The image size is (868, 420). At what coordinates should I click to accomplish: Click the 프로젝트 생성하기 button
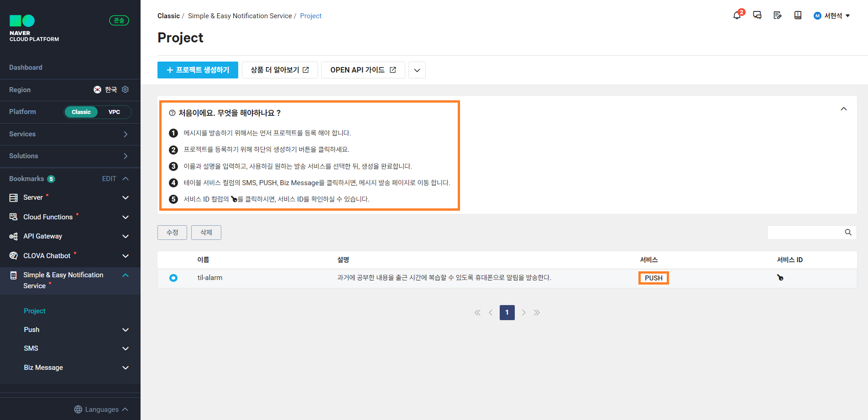coord(198,70)
